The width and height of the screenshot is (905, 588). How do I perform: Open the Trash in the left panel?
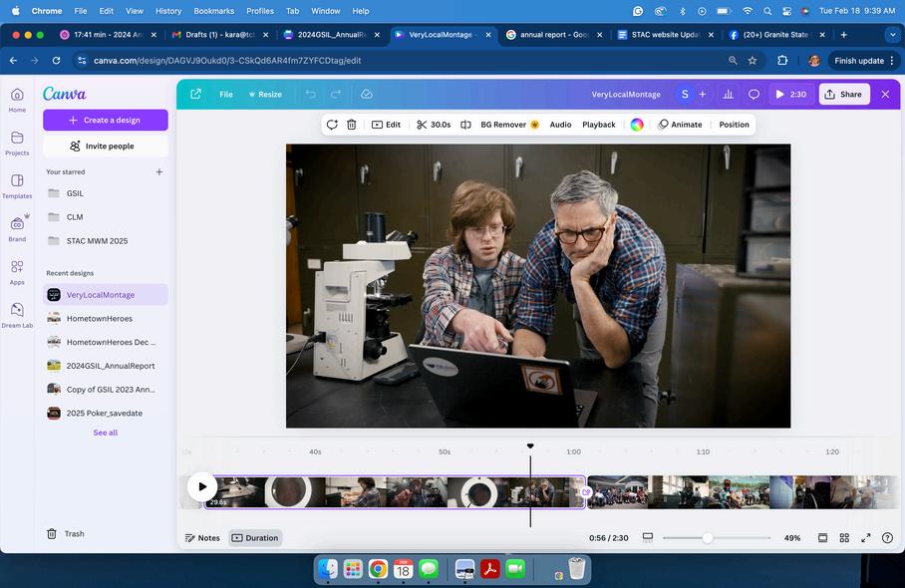65,534
